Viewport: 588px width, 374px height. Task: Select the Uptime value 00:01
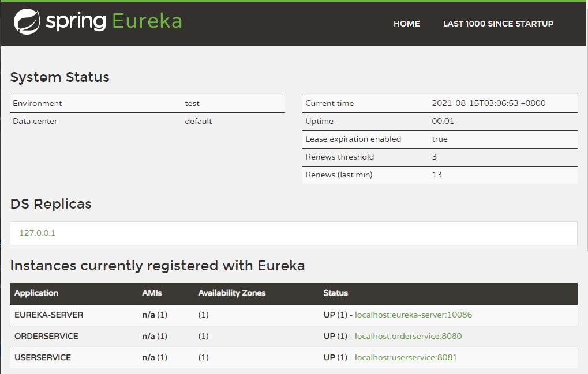pyautogui.click(x=443, y=121)
